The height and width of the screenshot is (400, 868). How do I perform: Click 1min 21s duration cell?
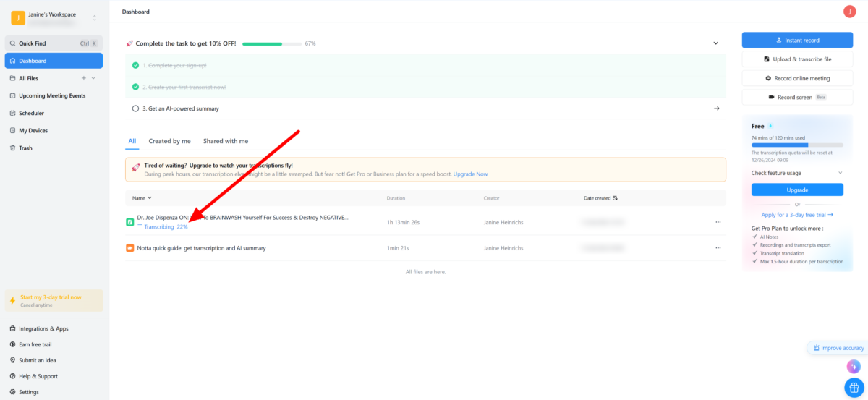pos(396,248)
